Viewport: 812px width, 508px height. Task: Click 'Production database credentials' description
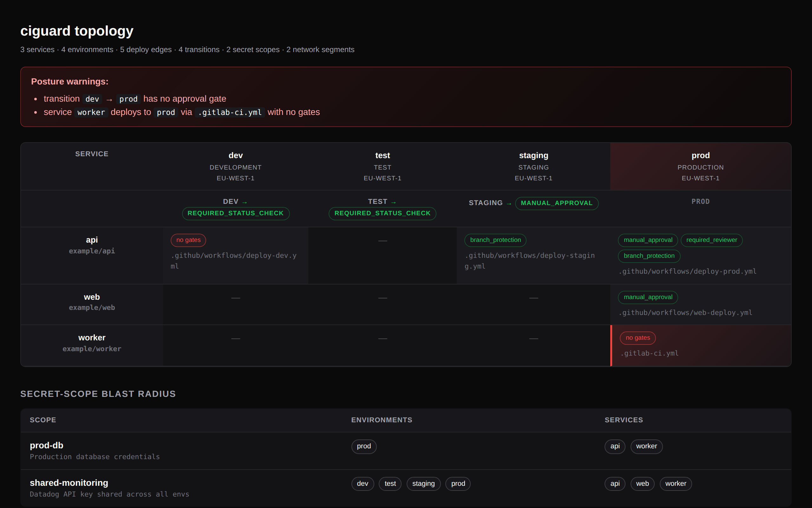(x=95, y=457)
